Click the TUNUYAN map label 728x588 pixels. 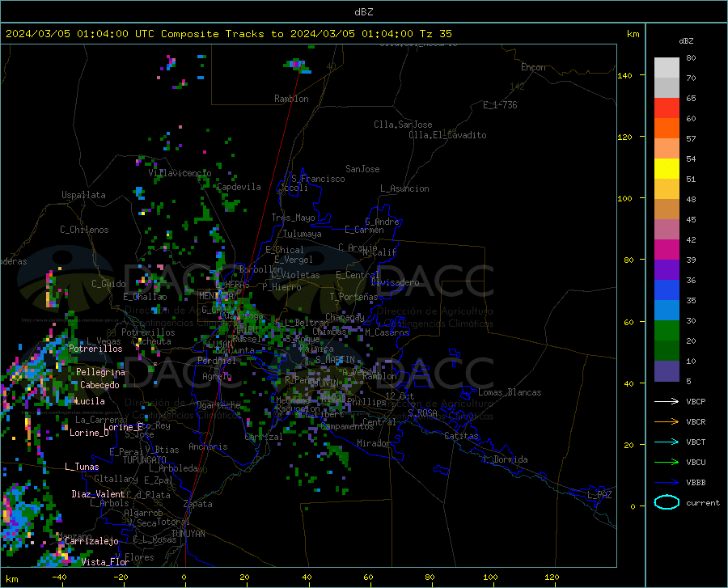[x=188, y=534]
